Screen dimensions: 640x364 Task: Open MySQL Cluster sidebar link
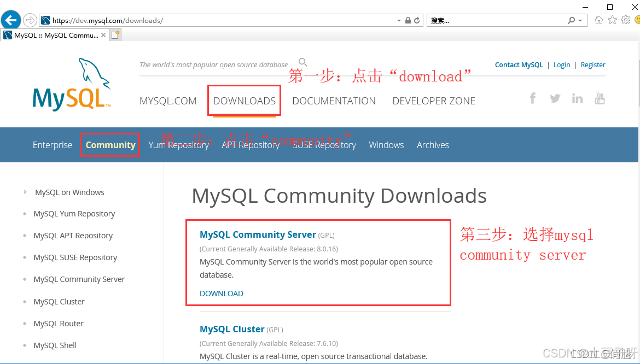(59, 302)
